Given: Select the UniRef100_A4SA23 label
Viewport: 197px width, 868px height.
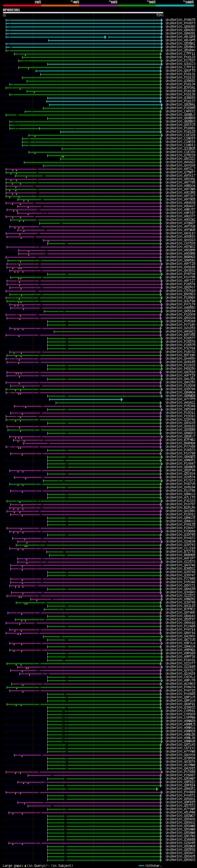Looking at the screenshot, I should click(x=180, y=332).
